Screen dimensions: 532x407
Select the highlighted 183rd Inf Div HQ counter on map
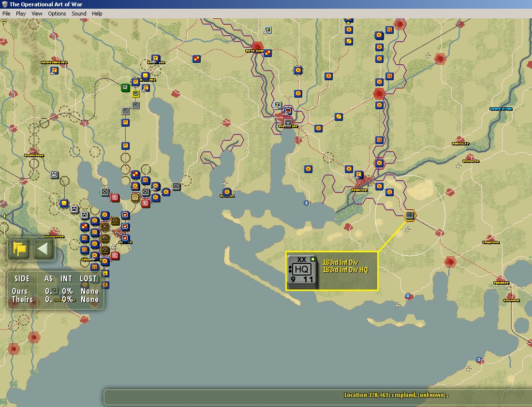pos(410,215)
